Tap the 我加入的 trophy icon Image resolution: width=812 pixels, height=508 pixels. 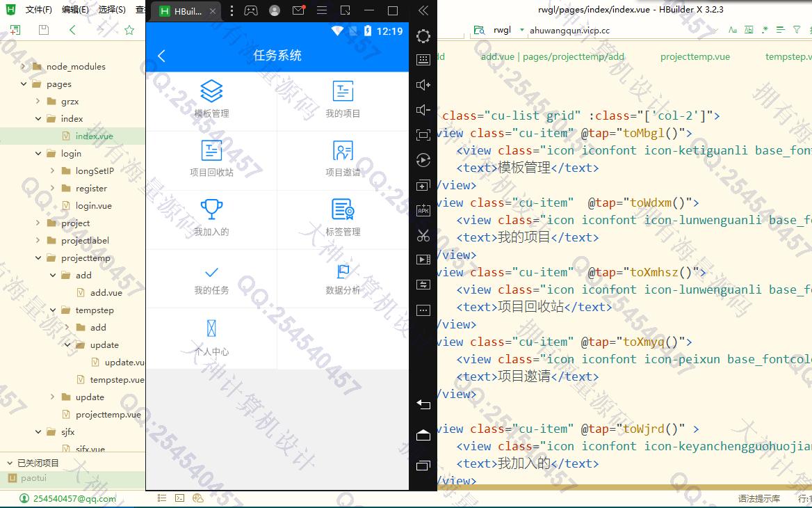(211, 209)
